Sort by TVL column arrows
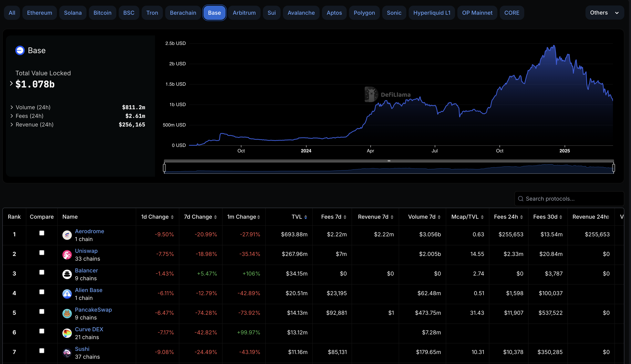631x364 pixels. [x=306, y=217]
